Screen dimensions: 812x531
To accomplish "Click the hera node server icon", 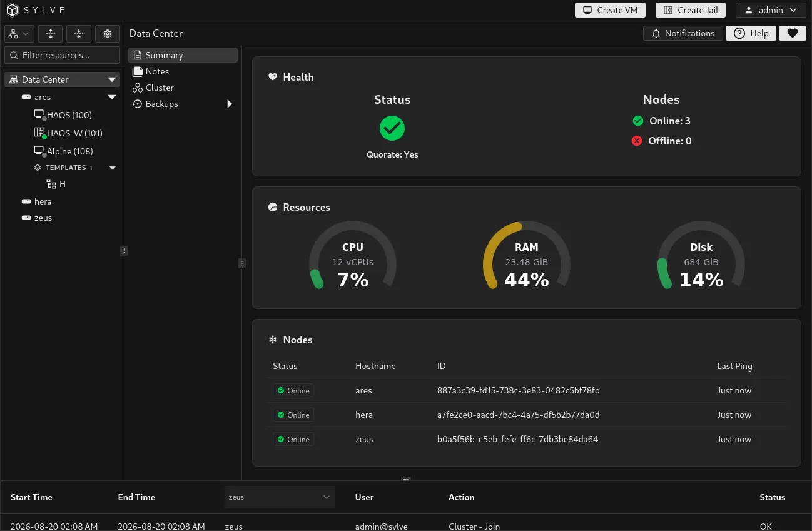I will click(26, 201).
